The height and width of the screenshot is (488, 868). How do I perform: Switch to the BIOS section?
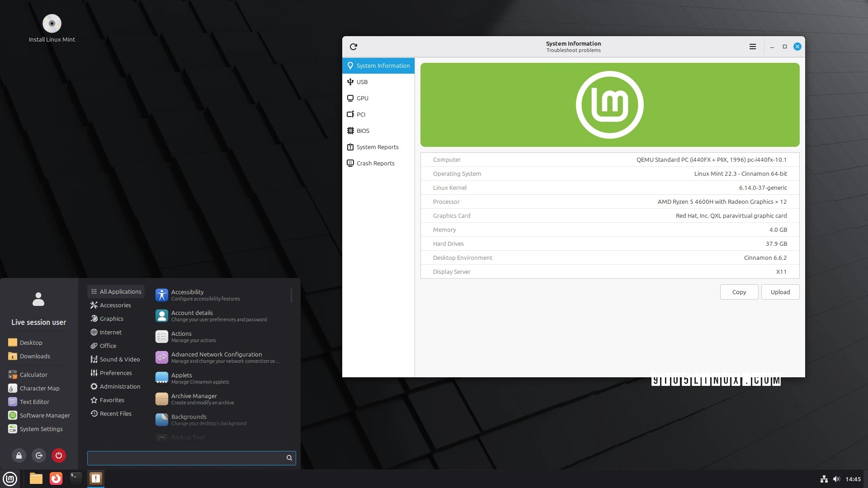[x=363, y=131]
